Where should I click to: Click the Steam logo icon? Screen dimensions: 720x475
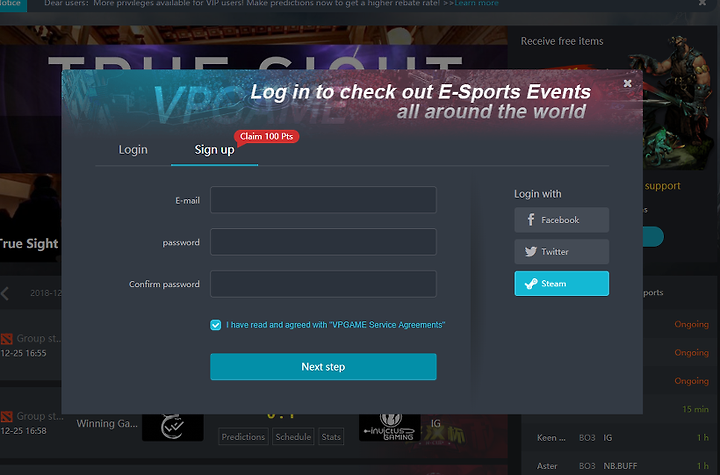tap(531, 283)
